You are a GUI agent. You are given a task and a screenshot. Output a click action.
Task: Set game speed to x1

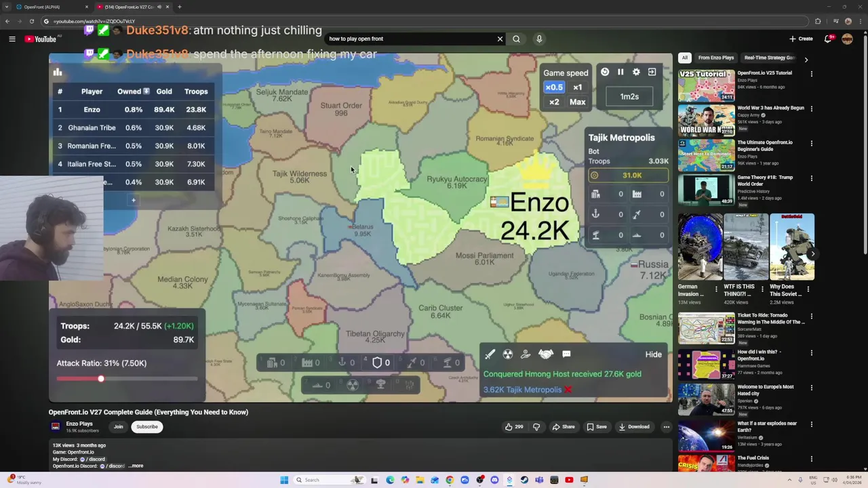click(x=577, y=87)
